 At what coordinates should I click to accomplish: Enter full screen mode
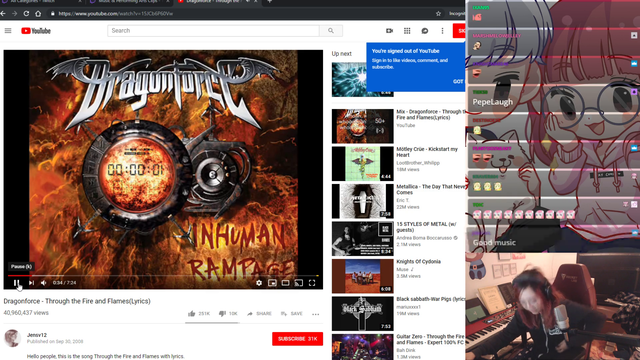click(x=312, y=282)
